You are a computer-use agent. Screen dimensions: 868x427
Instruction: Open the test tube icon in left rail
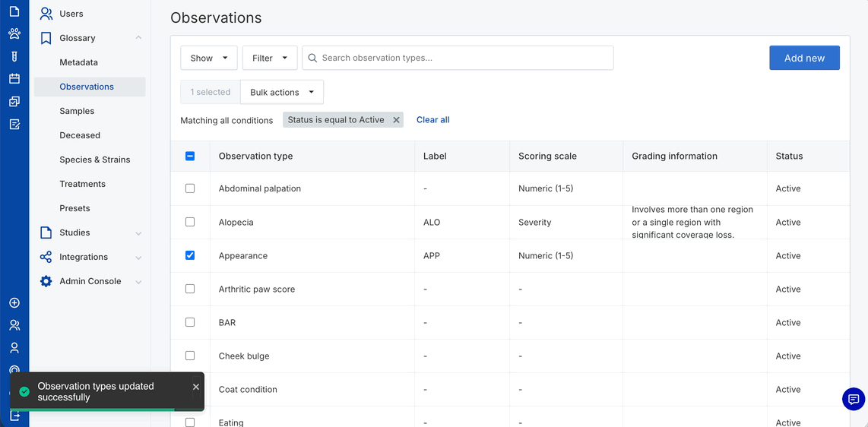[14, 56]
